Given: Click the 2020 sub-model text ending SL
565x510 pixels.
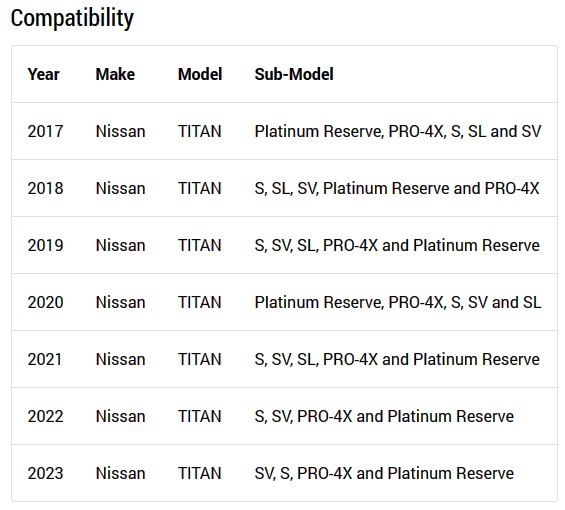Looking at the screenshot, I should tap(398, 302).
